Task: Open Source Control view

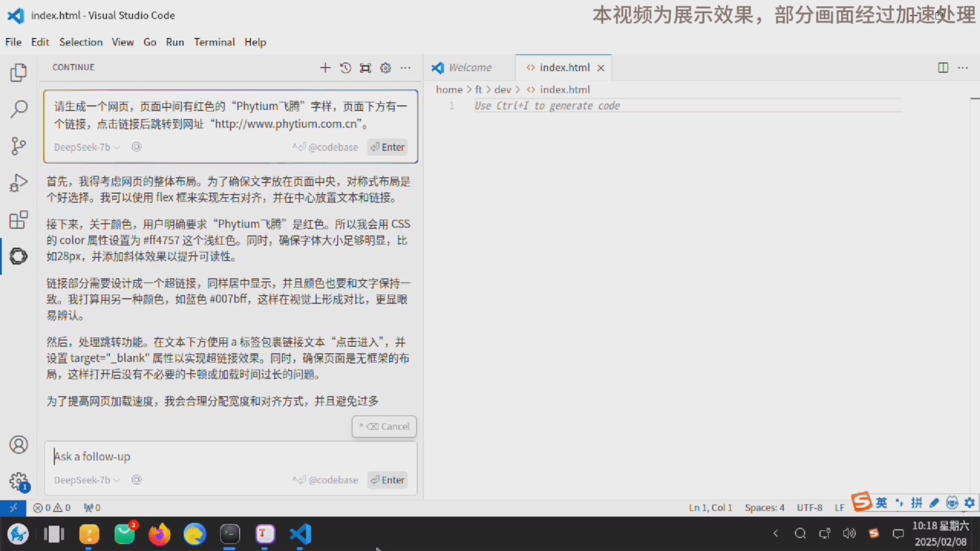Action: (x=19, y=146)
